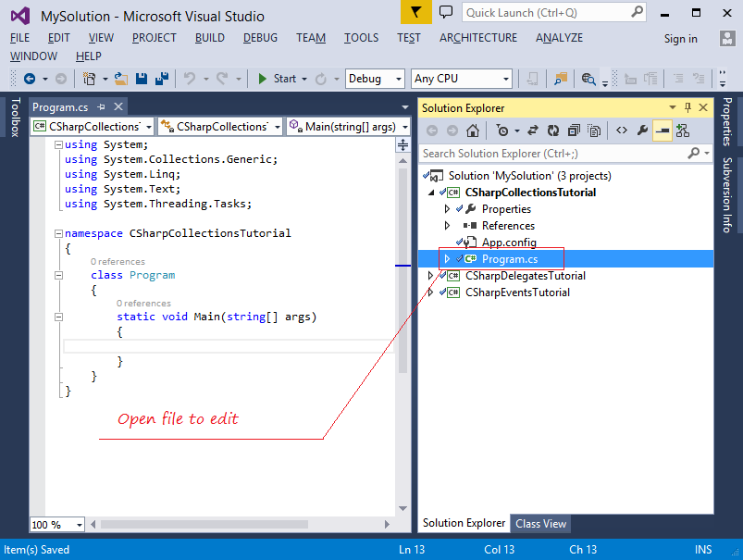Click the editor horizontal scrollbar thumb

204,524
